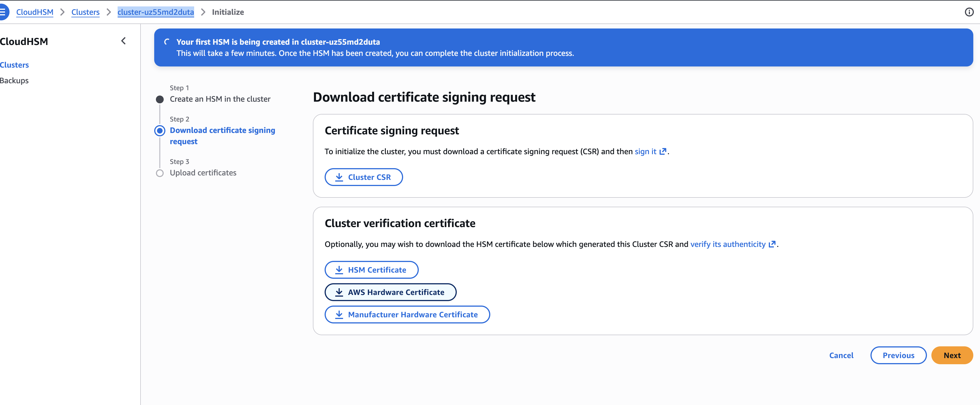Select Step 1 wizard step indicator

click(160, 99)
